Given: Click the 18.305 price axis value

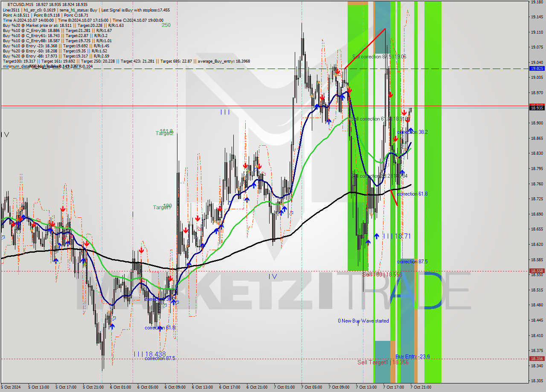Looking at the screenshot, I should (x=537, y=381).
